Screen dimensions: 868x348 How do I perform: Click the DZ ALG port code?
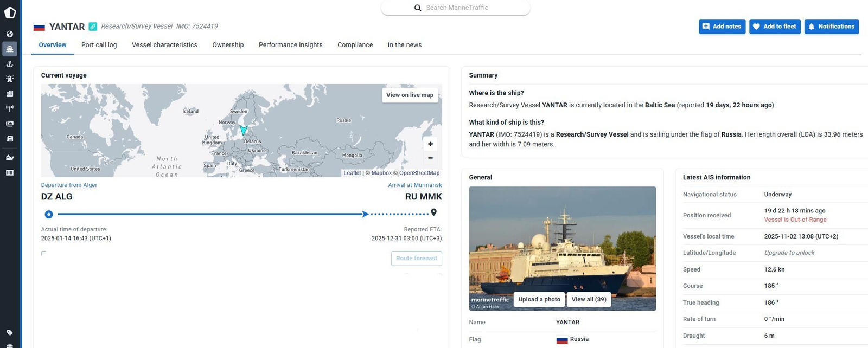56,196
